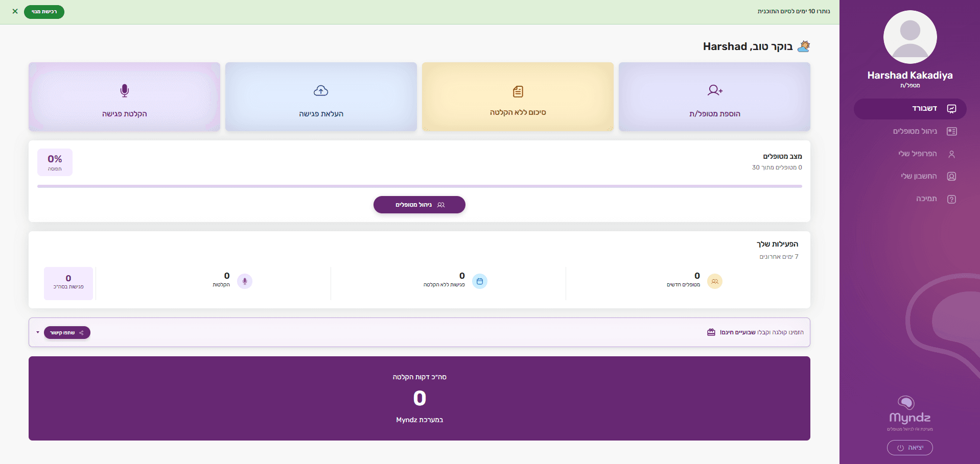Click the gift icon in the invite banner
Viewport: 980px width, 464px height.
tap(711, 332)
